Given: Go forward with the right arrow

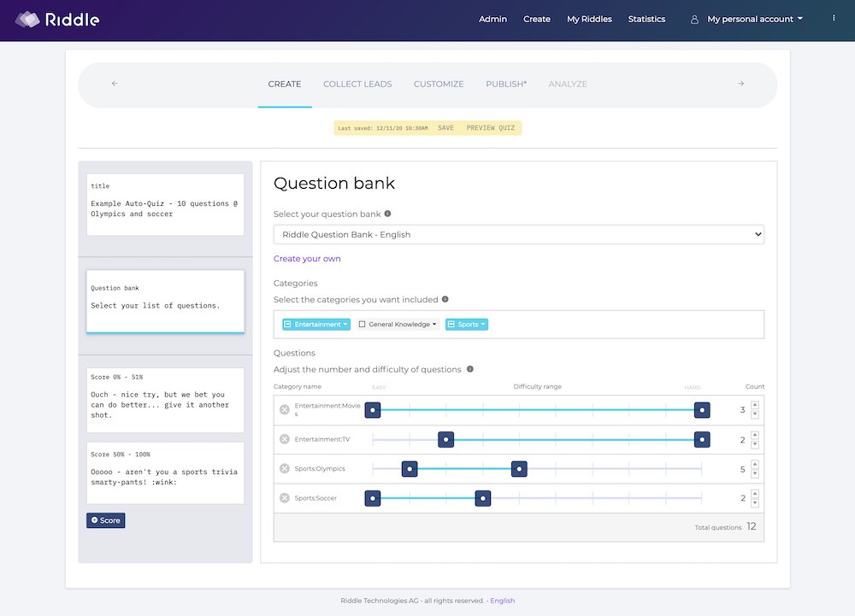Looking at the screenshot, I should click(x=740, y=84).
